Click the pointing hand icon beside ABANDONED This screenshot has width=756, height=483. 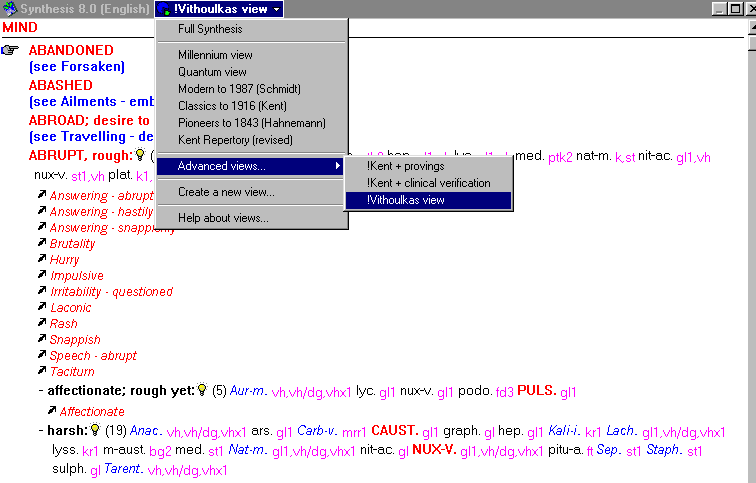pos(10,50)
